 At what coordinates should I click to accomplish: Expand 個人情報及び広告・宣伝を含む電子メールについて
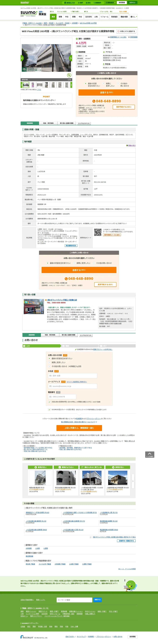click(79, 422)
